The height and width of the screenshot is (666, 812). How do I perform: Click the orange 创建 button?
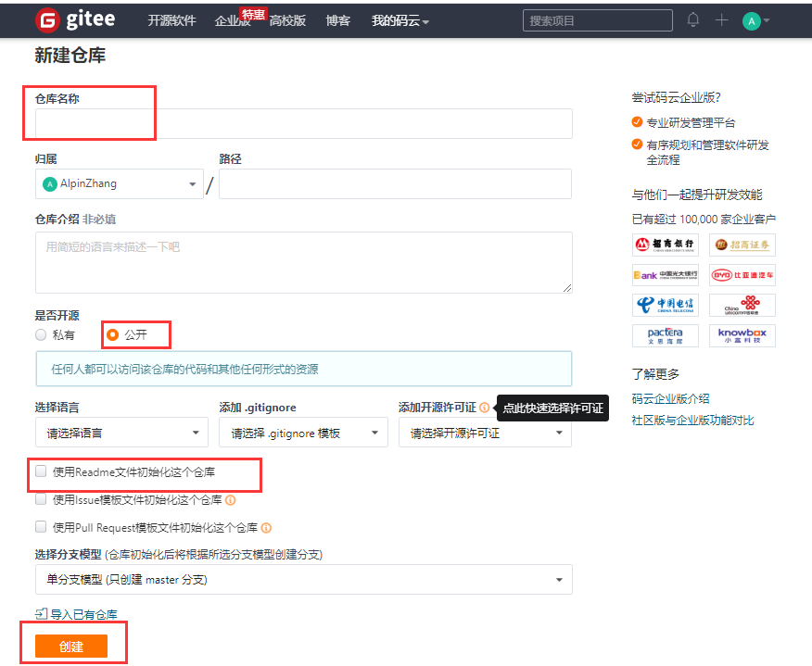click(x=71, y=647)
